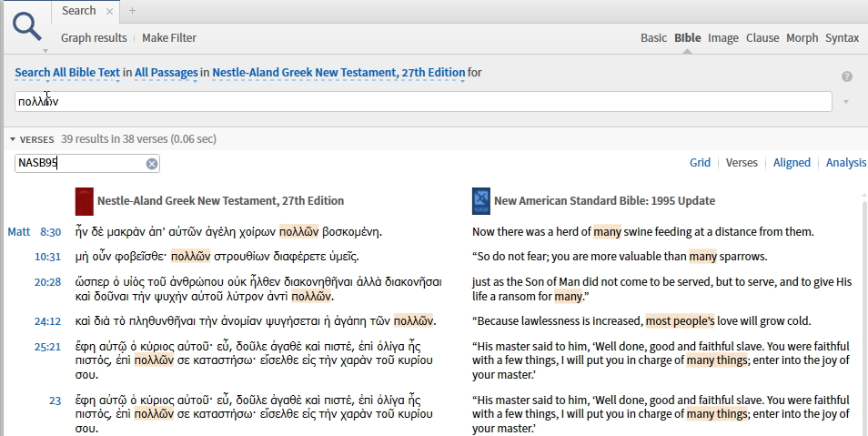Switch to the Image search type

click(723, 38)
